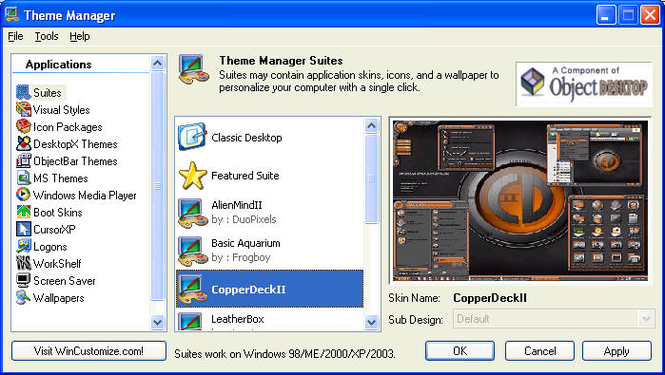This screenshot has height=375, width=665.
Task: Click the OK button
Action: coord(460,351)
